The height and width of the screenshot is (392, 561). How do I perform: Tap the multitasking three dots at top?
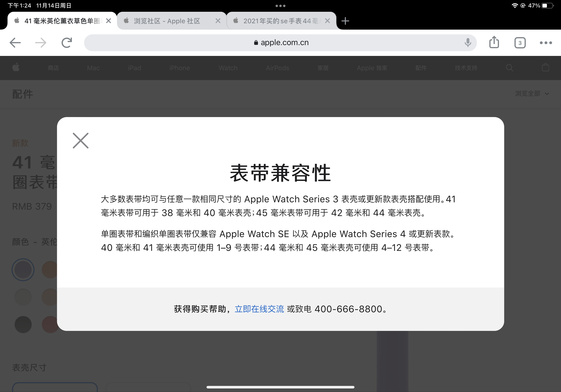[x=280, y=6]
